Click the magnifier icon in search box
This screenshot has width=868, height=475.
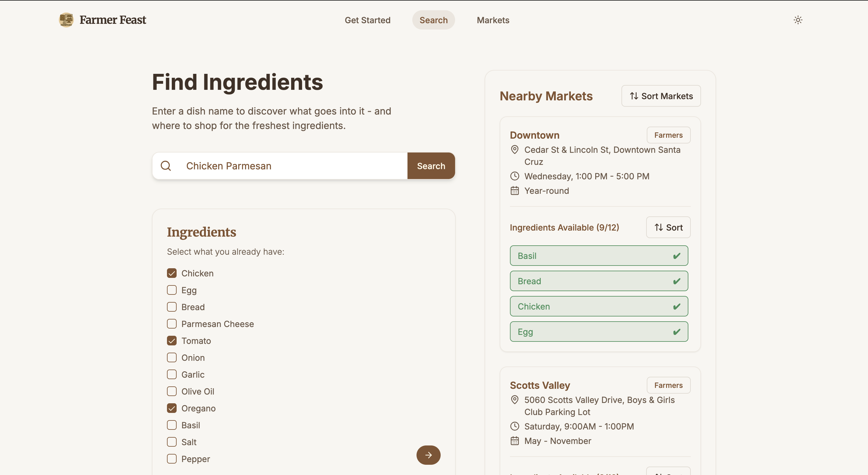[166, 166]
